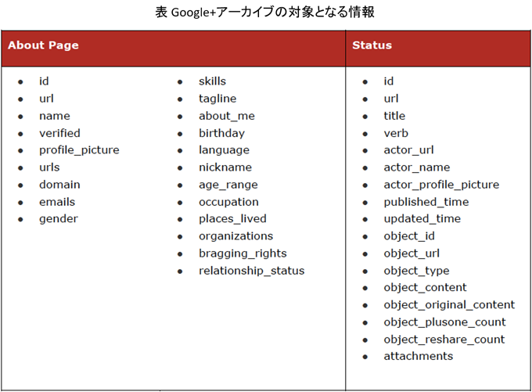Click the "object_reshare_count" field
The image size is (532, 392).
[444, 340]
